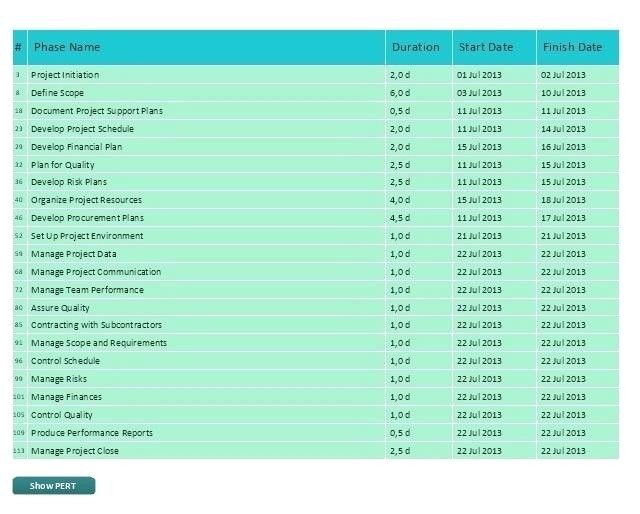Click the Start Date column header
Screen dimensions: 640x514
click(x=485, y=47)
